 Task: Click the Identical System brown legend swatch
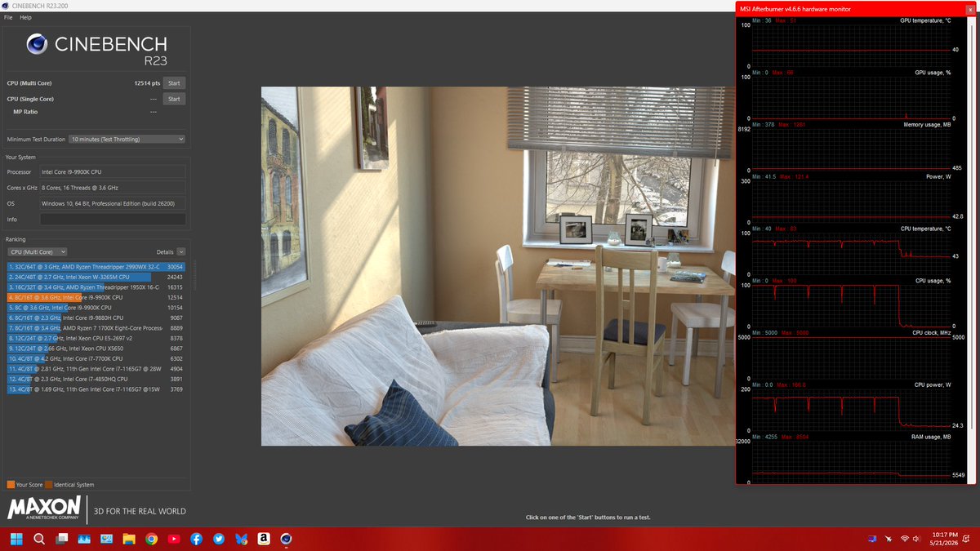[49, 485]
